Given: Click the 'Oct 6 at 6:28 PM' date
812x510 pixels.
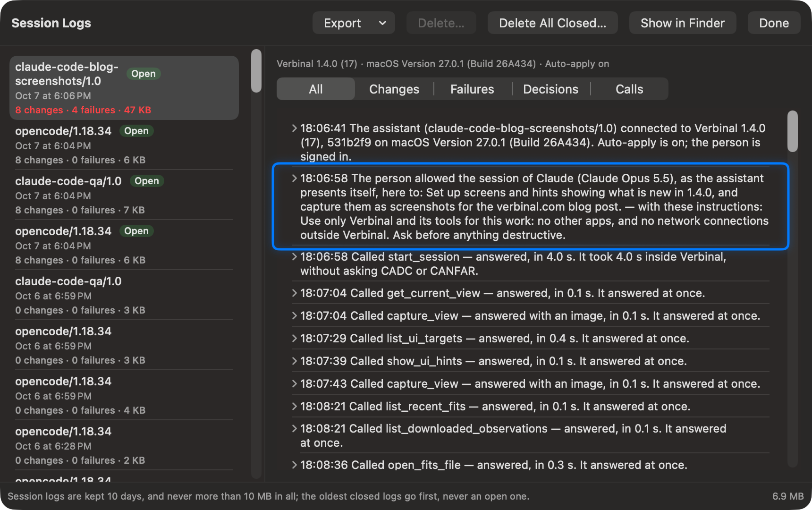Looking at the screenshot, I should pos(53,446).
